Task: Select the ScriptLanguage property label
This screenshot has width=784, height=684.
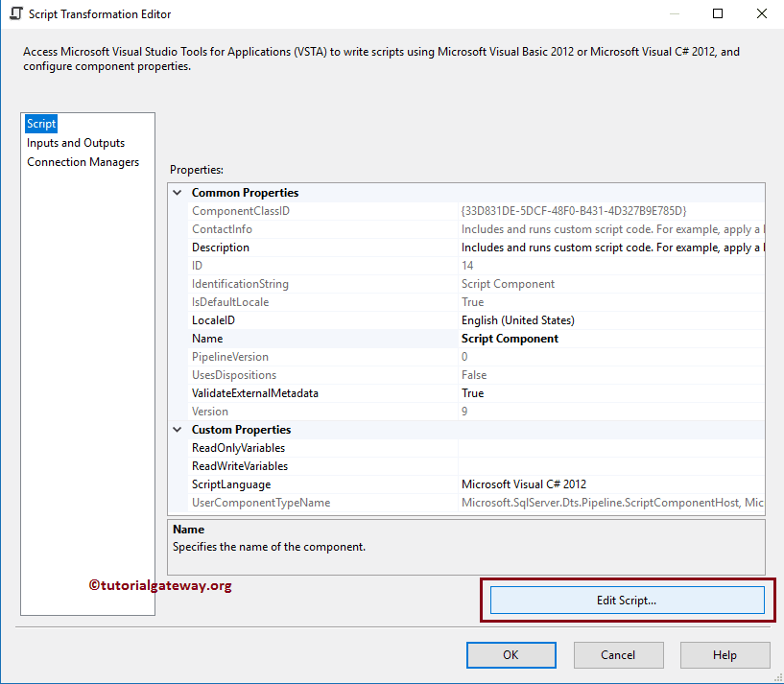Action: [x=231, y=484]
